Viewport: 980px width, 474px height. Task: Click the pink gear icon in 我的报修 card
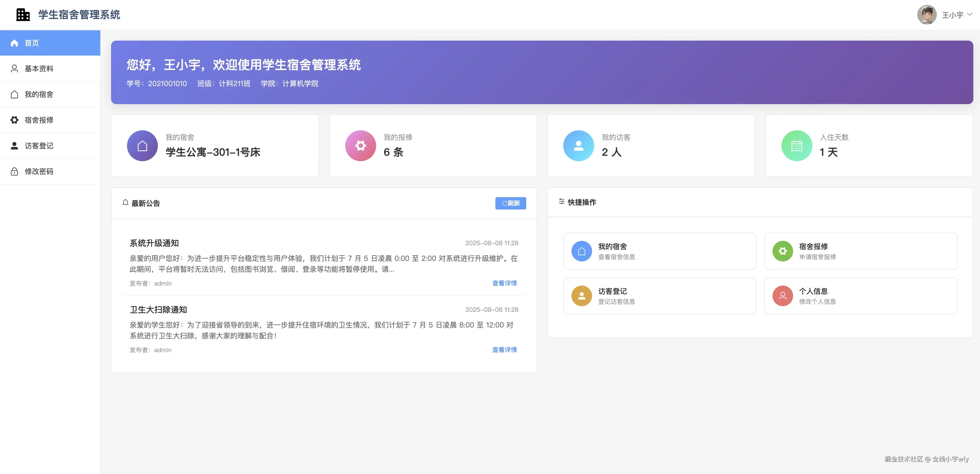coord(360,146)
